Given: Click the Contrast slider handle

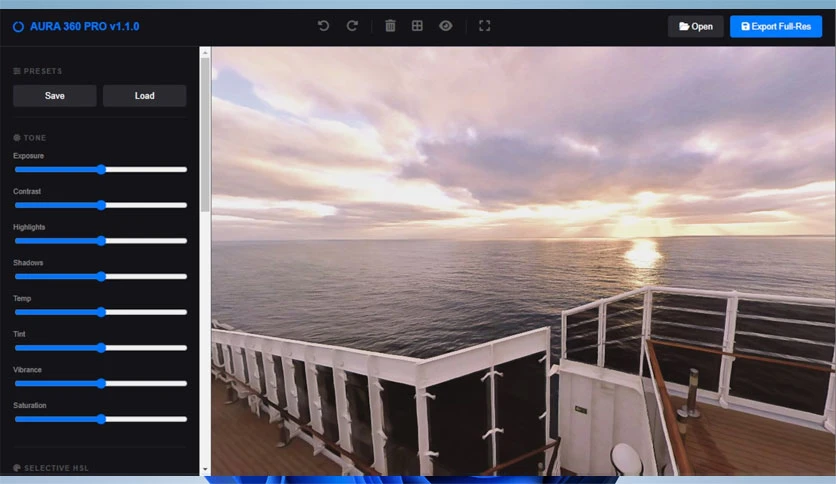Looking at the screenshot, I should coord(101,205).
